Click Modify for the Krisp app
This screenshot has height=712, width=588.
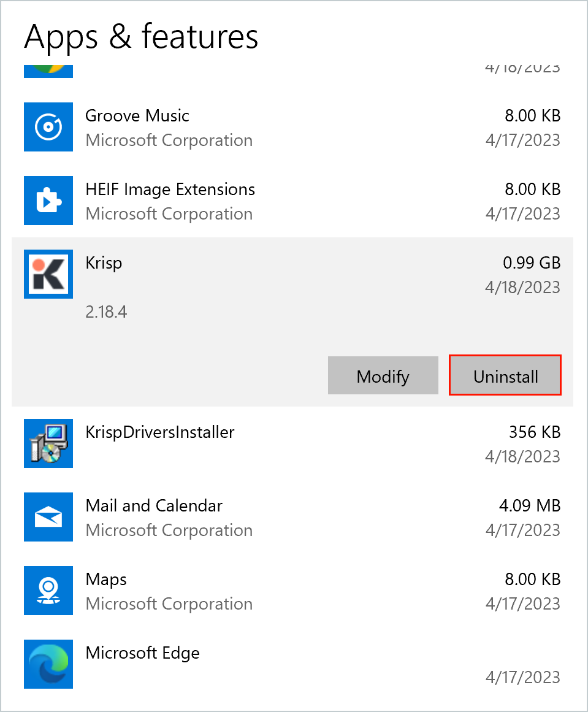click(383, 375)
